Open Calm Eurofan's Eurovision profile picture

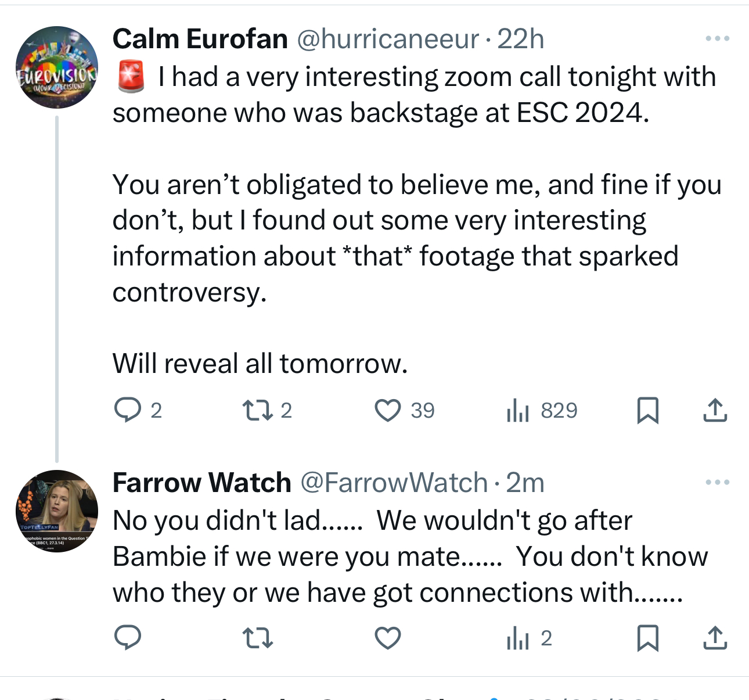(57, 67)
